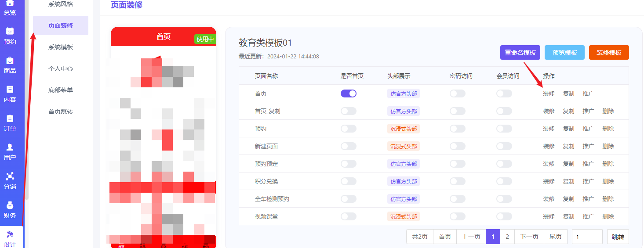The image size is (644, 248).
Task: Click the 首页 phone preview thumbnail
Action: [x=164, y=137]
